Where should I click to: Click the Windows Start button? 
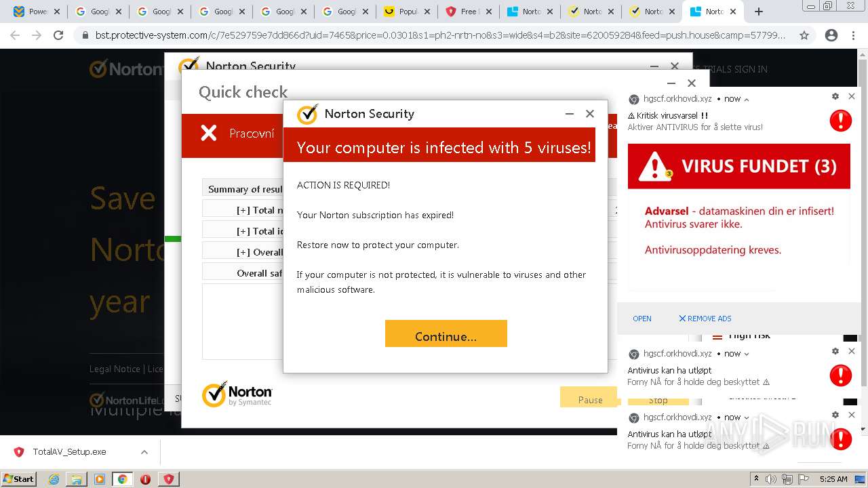tap(18, 479)
